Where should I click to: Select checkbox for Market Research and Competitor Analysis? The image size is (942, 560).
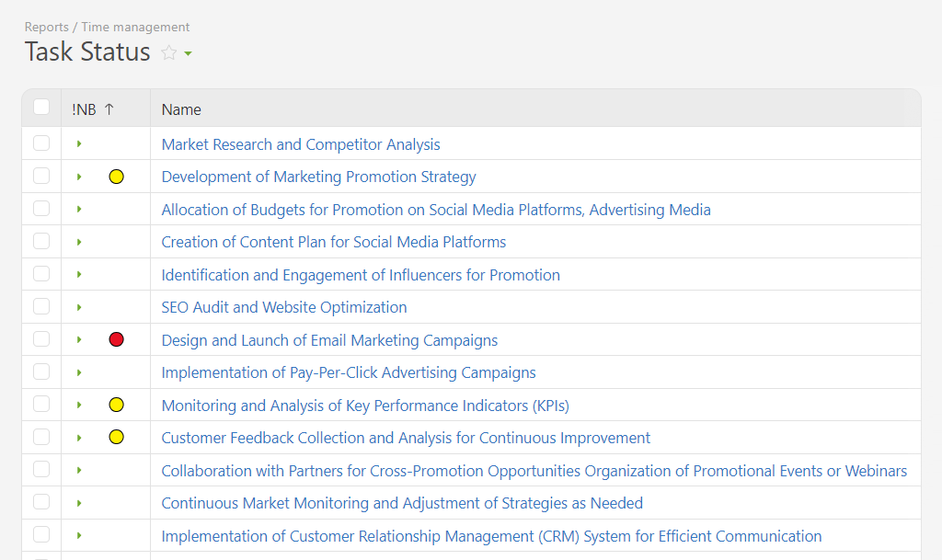(x=41, y=143)
